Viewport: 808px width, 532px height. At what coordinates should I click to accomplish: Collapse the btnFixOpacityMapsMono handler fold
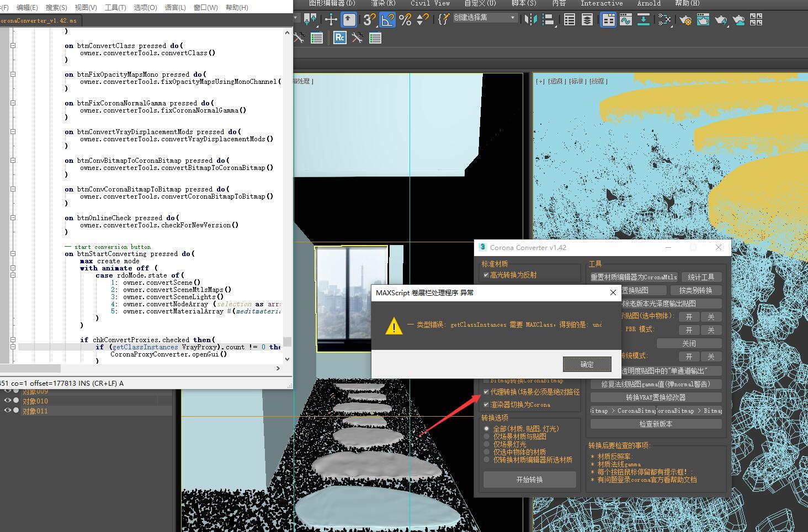click(x=13, y=75)
